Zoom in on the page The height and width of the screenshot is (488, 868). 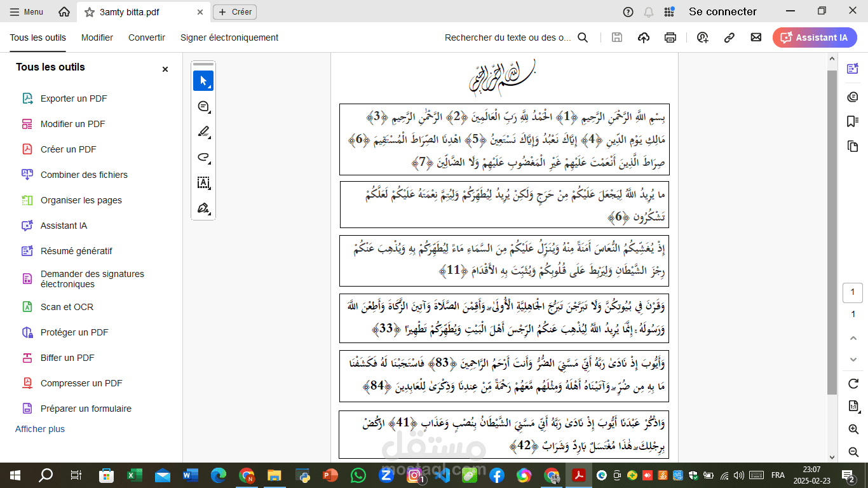point(853,430)
